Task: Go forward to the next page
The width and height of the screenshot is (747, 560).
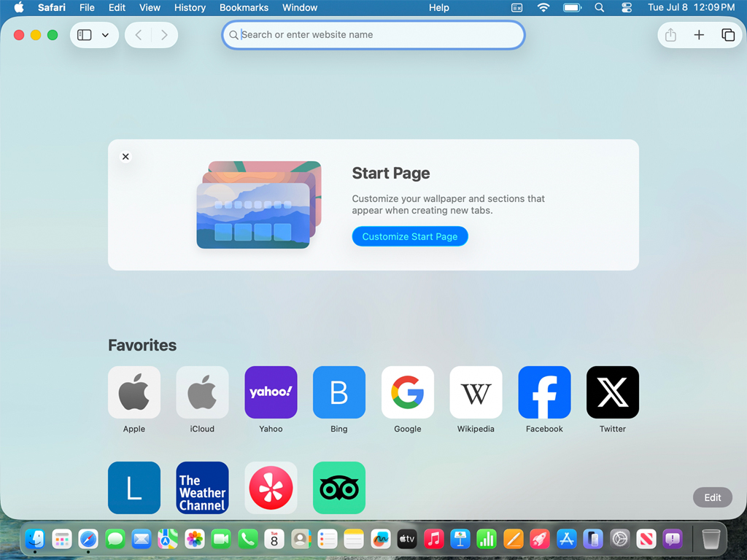Action: coord(164,35)
